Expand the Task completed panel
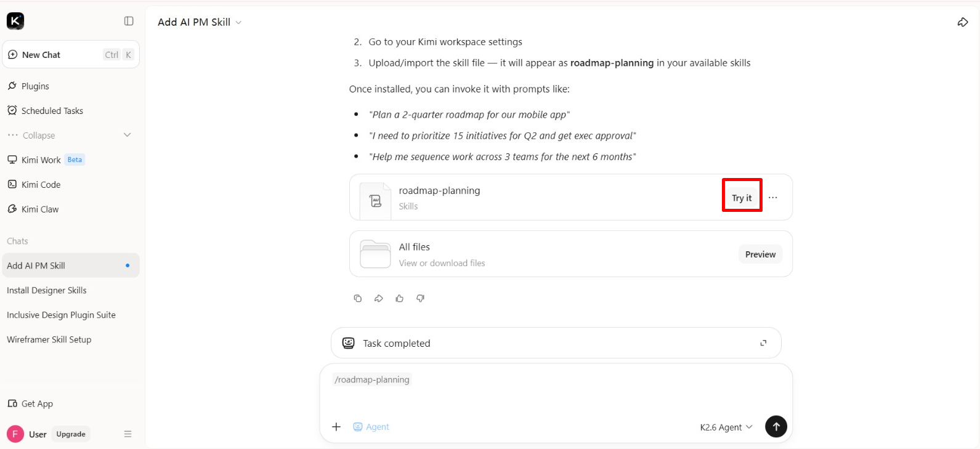 pos(763,343)
